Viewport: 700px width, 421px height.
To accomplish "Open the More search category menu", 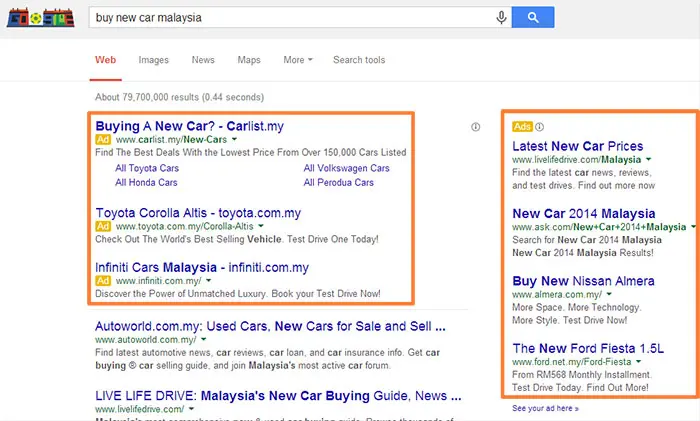I will click(297, 60).
